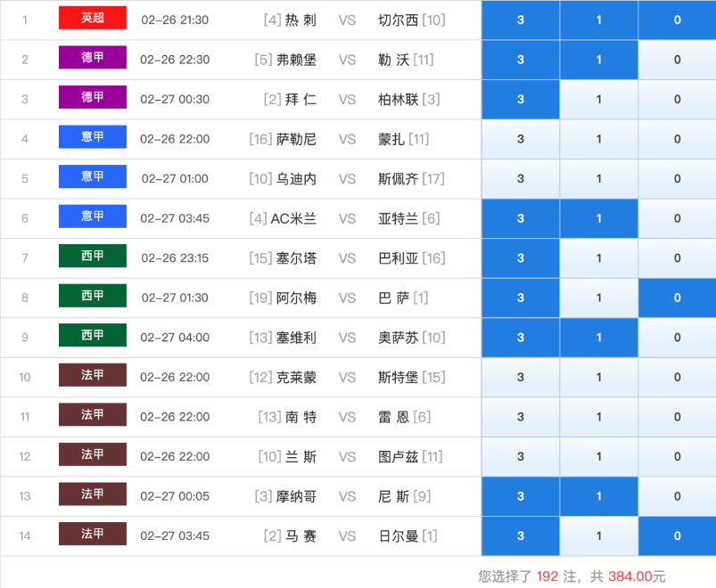This screenshot has width=716, height=588.
Task: Click the 意甲 badge in row 6
Action: (93, 216)
